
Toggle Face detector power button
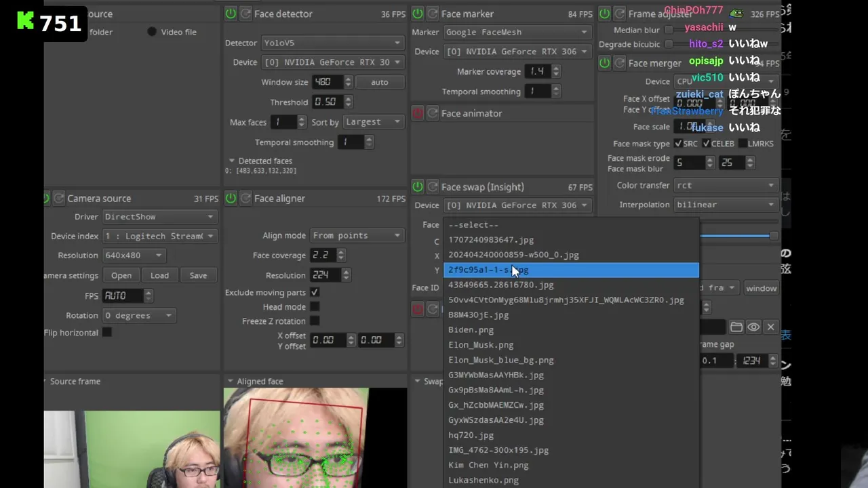point(231,14)
